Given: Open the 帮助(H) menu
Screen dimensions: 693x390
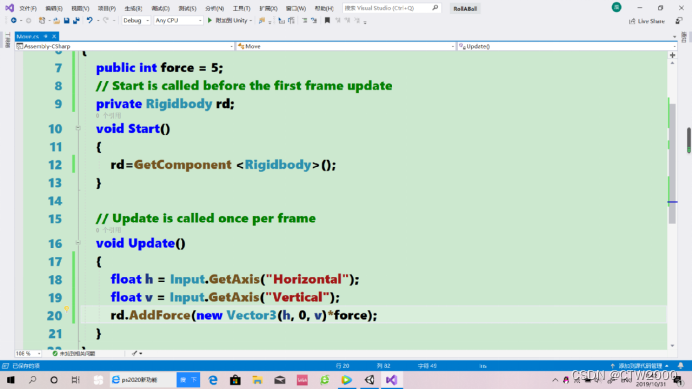Looking at the screenshot, I should [324, 8].
